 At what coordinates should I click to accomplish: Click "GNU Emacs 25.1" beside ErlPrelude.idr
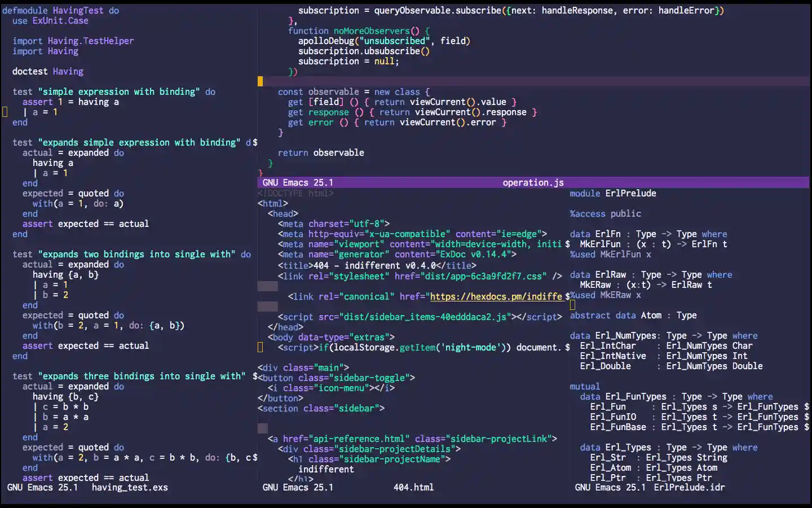[x=610, y=487]
